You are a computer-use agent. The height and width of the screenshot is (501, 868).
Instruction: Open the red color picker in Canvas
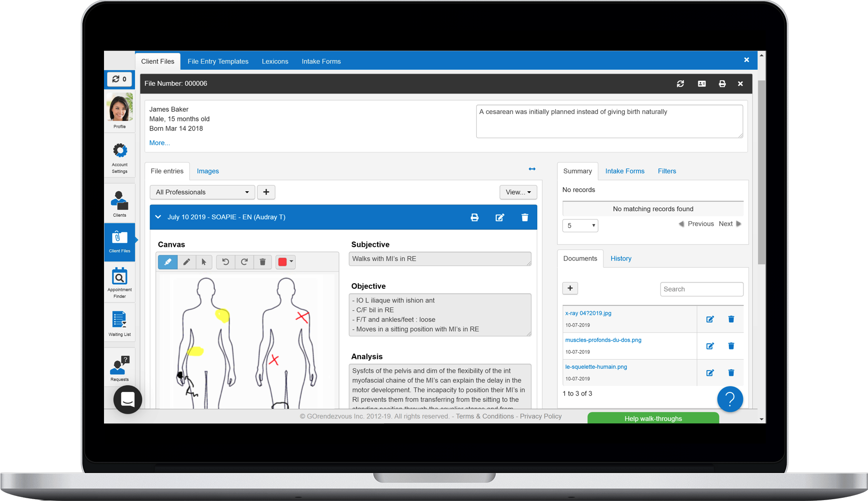(286, 262)
